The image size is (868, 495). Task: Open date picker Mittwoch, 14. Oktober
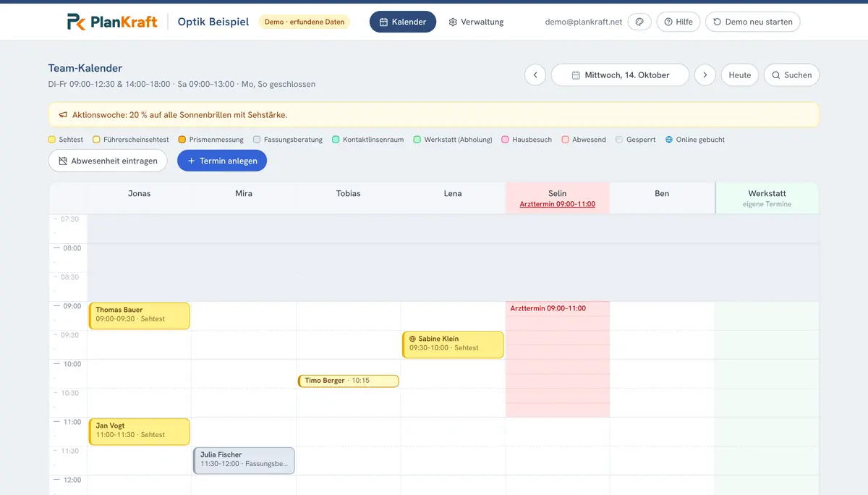coord(620,75)
